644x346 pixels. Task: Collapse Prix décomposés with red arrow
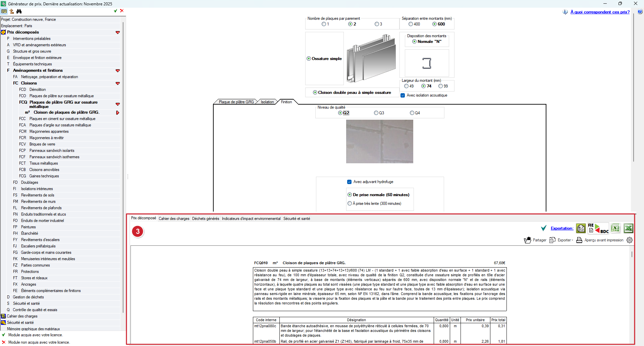(x=118, y=33)
